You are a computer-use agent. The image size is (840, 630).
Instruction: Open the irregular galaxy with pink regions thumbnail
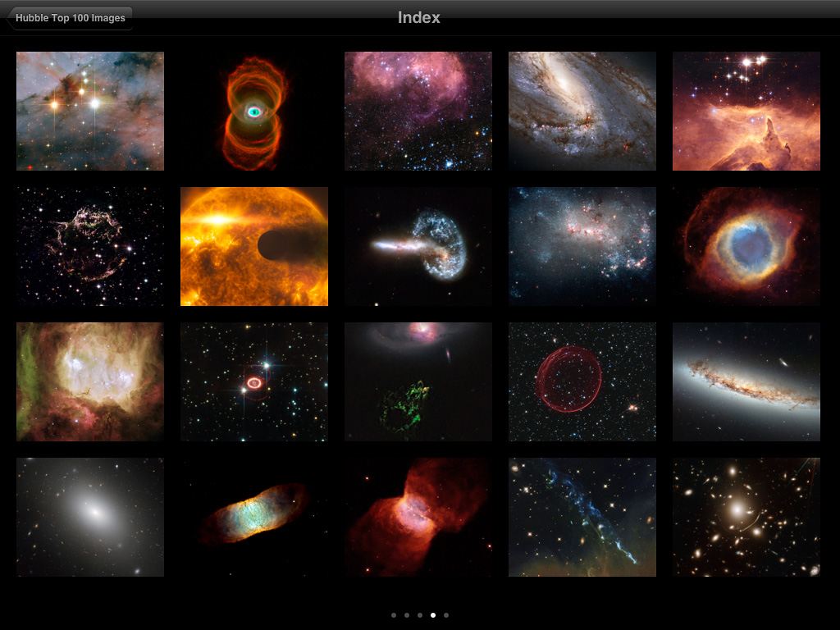[582, 246]
